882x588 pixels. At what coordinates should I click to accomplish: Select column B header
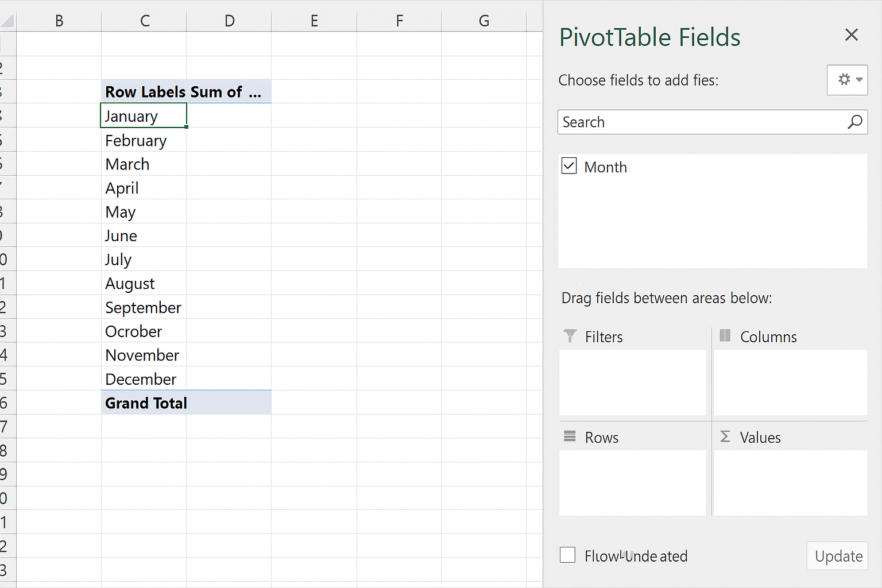click(x=59, y=21)
